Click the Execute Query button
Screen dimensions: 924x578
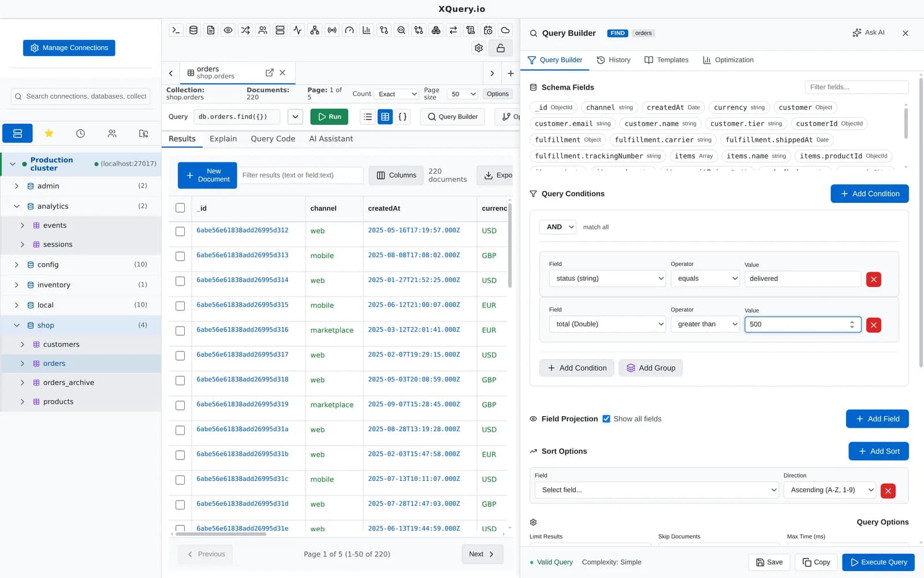878,562
